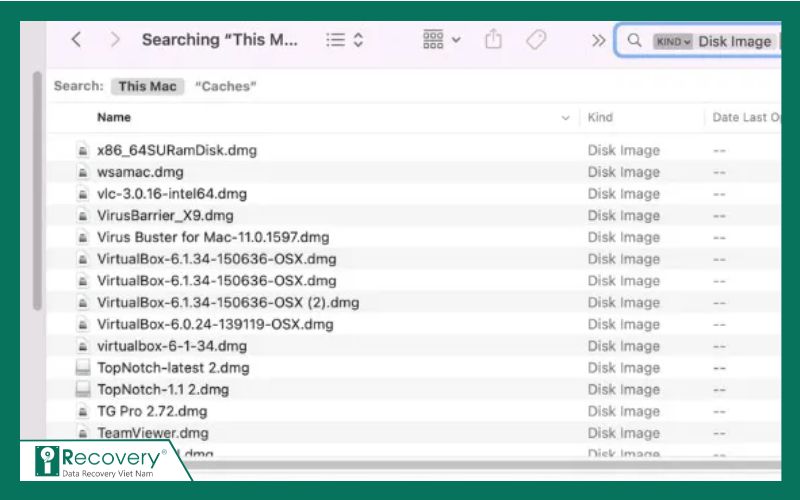
Task: Click disk image icon of x86_64SURamDisk.dmg
Action: [x=83, y=151]
